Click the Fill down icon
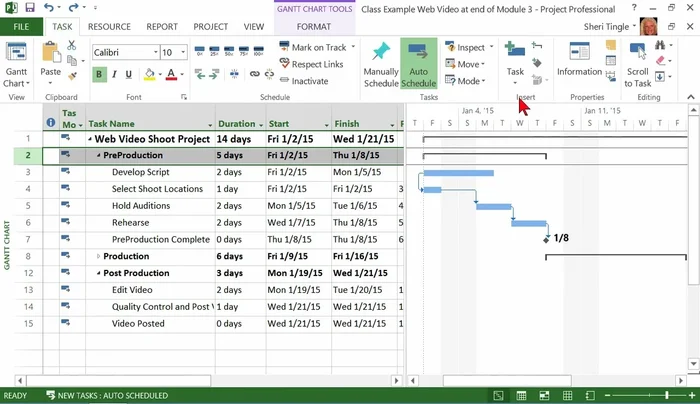The image size is (700, 404). coord(660,76)
